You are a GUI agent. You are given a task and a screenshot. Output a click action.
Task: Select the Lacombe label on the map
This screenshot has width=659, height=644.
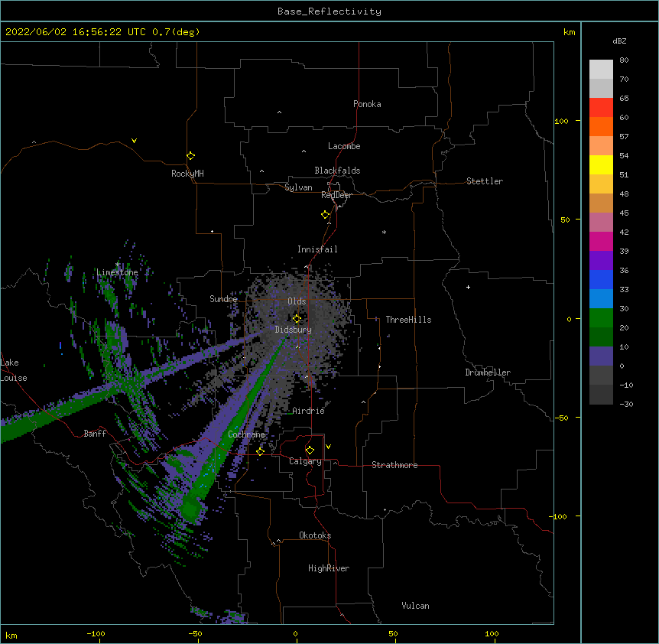(344, 146)
